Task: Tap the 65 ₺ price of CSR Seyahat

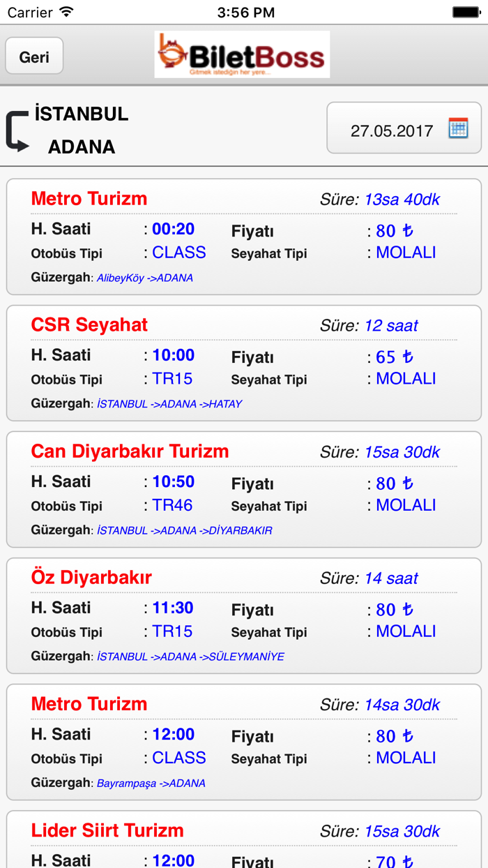Action: (394, 357)
